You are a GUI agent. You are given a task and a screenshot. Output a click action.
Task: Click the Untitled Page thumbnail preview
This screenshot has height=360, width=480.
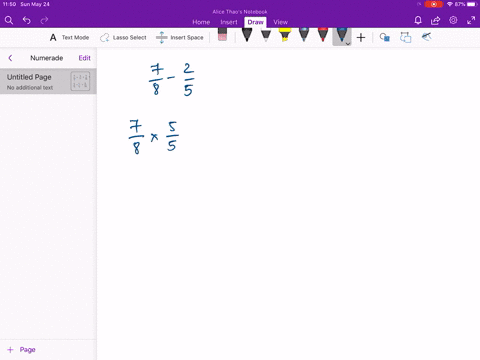[x=80, y=81]
